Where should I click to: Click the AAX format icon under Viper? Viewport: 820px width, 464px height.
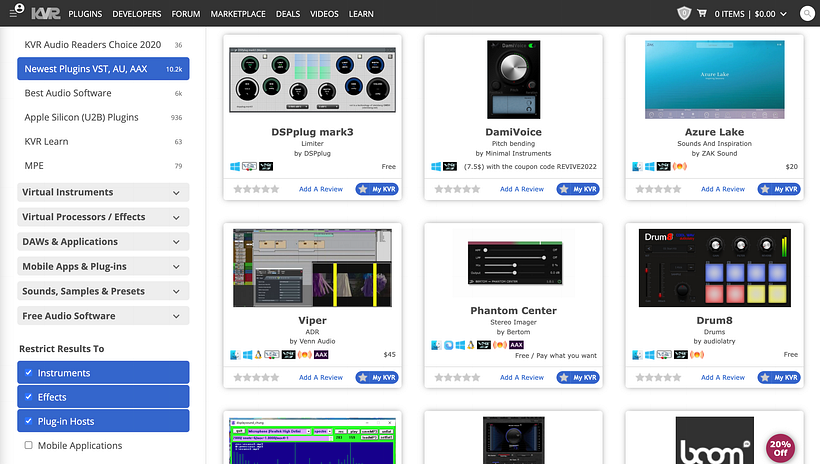click(321, 355)
